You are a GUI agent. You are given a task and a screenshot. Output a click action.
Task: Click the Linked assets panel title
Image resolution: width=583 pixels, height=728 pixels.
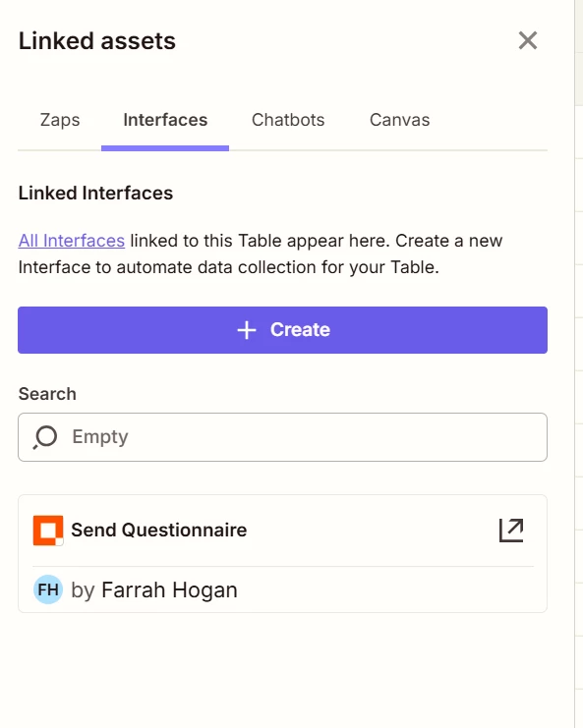coord(97,41)
